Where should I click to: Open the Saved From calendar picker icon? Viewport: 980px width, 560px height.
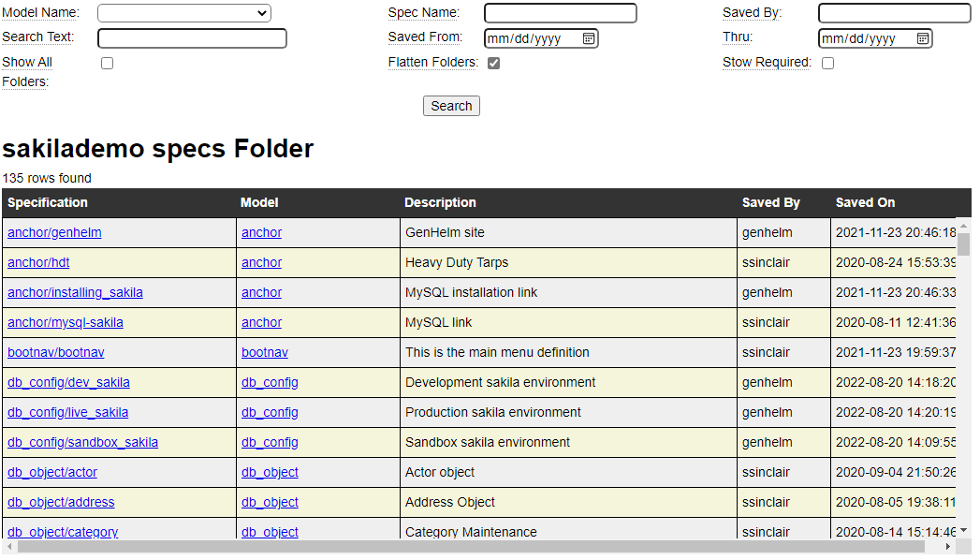588,38
